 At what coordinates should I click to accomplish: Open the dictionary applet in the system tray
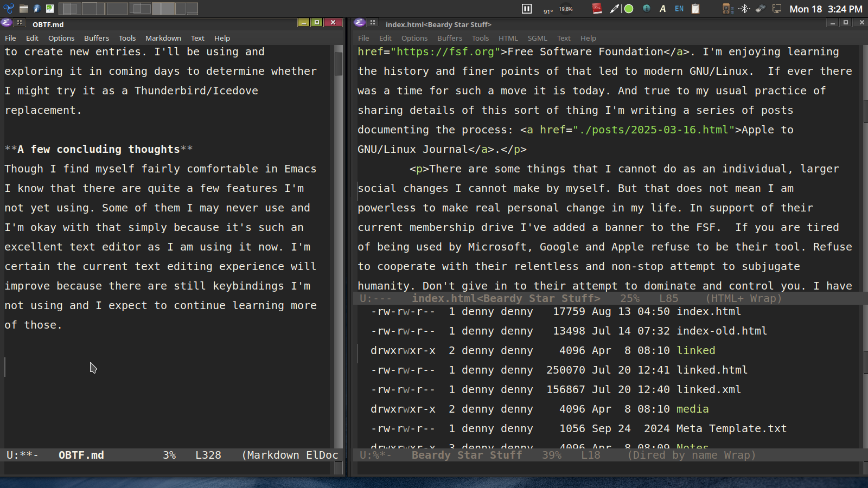(x=597, y=9)
